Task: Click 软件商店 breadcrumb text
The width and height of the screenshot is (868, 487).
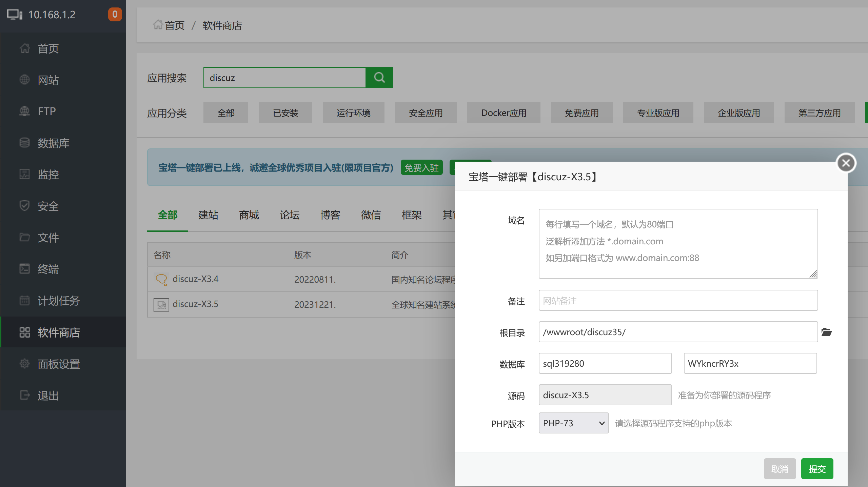Action: (x=222, y=25)
